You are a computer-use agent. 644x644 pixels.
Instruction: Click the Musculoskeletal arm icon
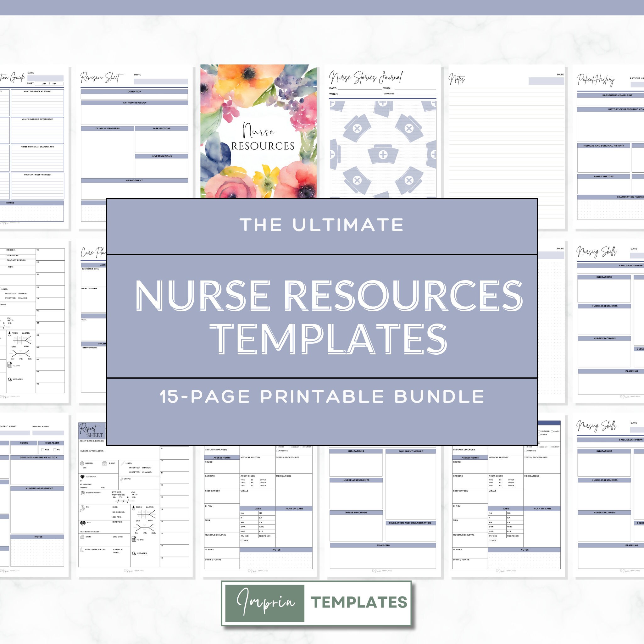pos(82,549)
